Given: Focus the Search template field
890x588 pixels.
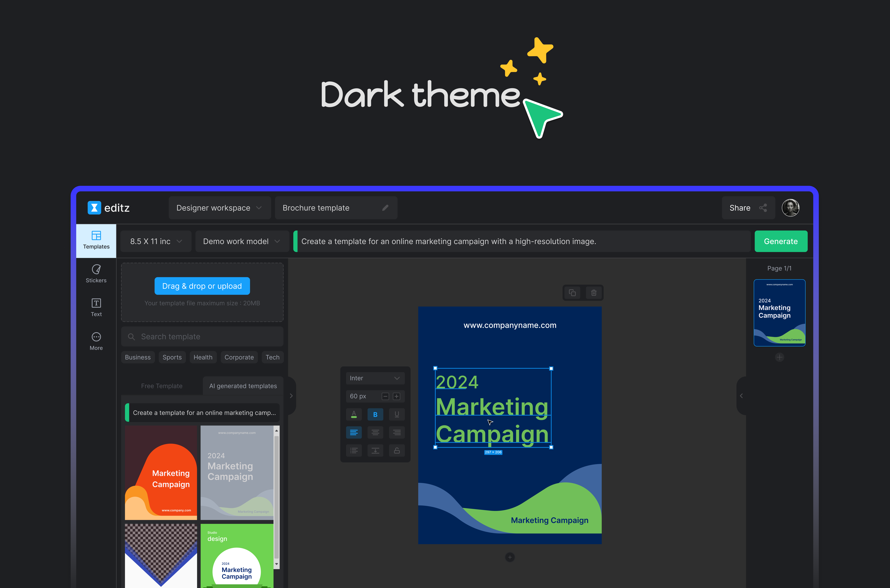Looking at the screenshot, I should 202,336.
